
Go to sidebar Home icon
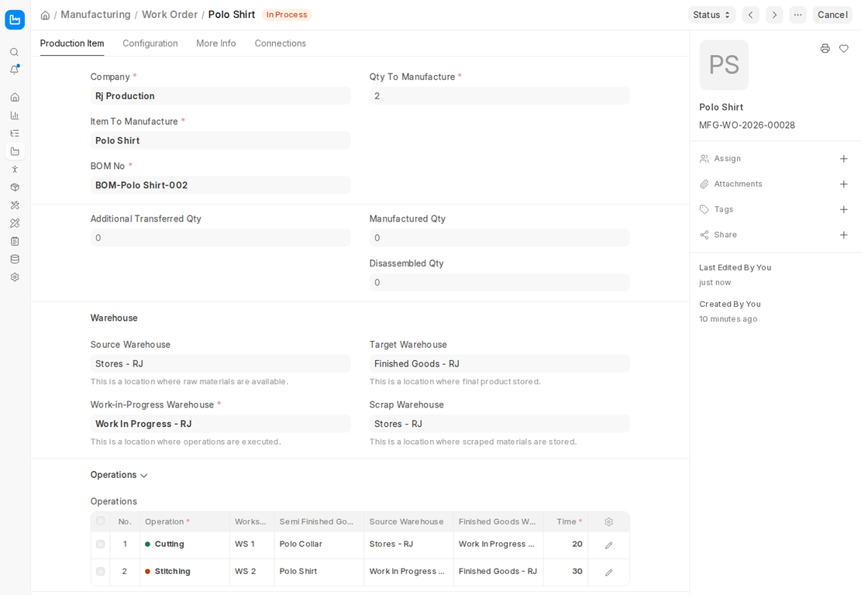(x=15, y=98)
